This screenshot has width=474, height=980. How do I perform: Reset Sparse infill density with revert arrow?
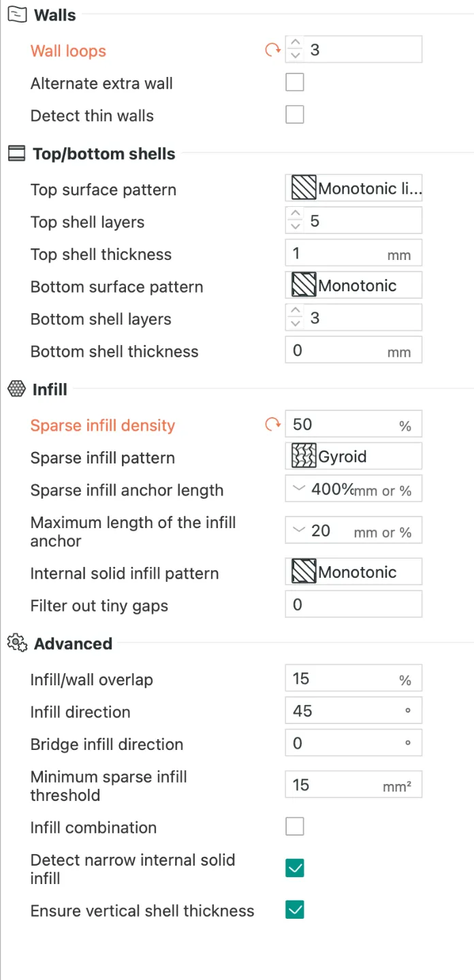point(272,425)
